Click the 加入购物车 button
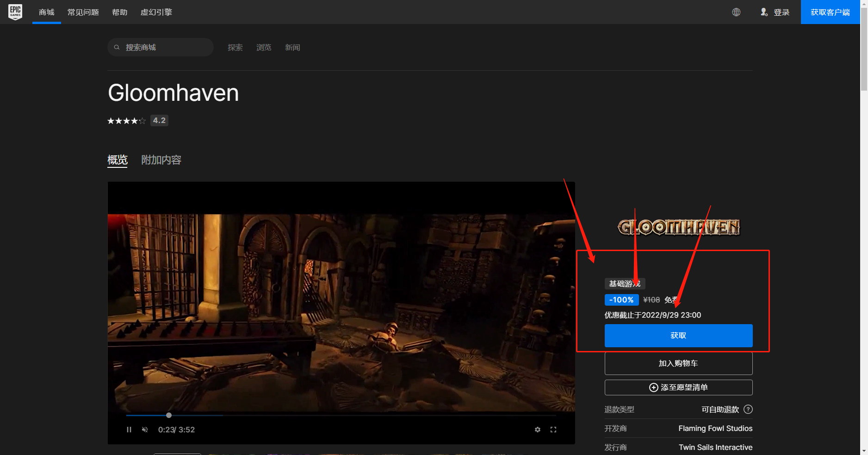The width and height of the screenshot is (868, 455). [678, 363]
